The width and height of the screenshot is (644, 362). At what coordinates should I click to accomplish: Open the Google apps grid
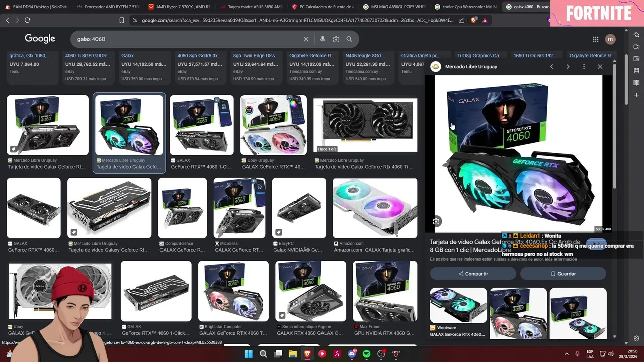[596, 39]
